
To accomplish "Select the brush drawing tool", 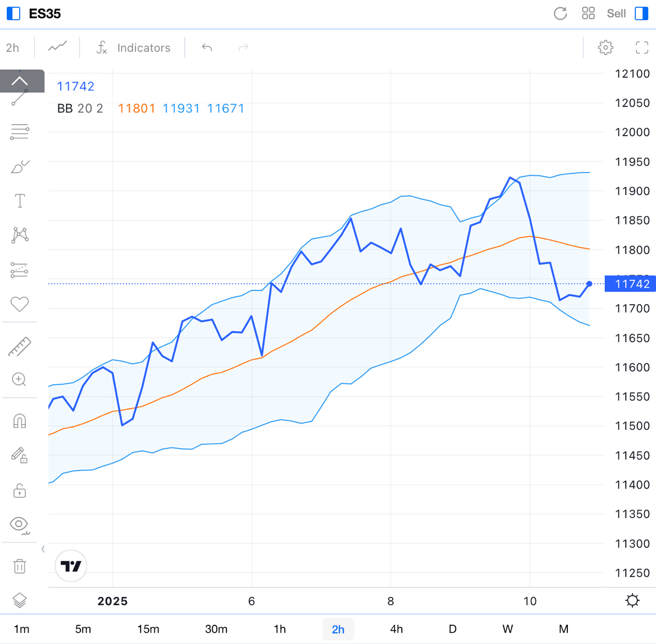I will 19,167.
